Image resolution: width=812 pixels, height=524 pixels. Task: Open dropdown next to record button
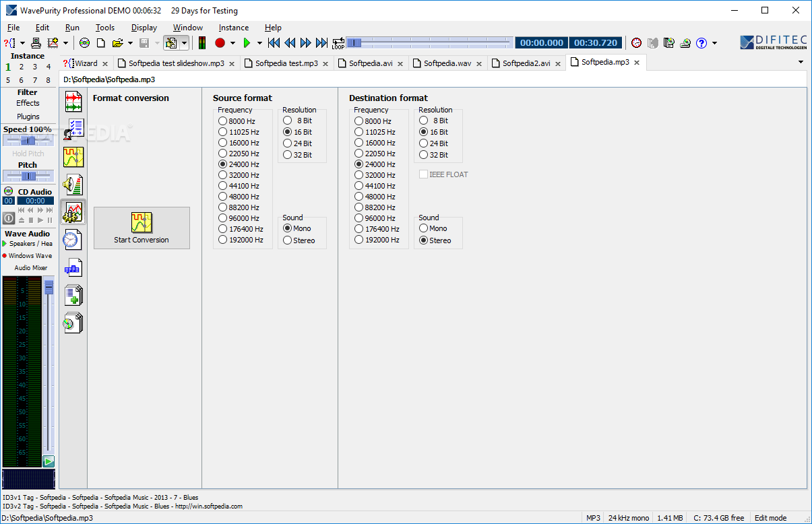coord(232,43)
